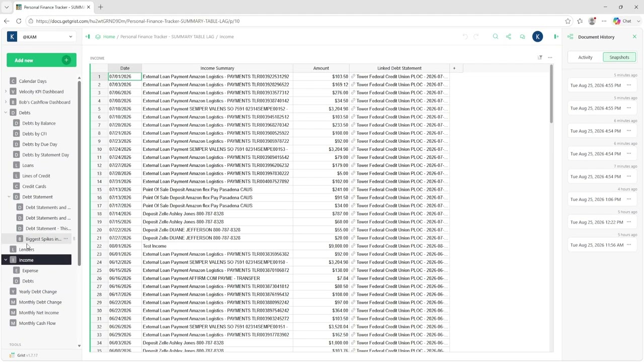
Task: Open the Debts by Statement Day page
Action: (x=45, y=155)
